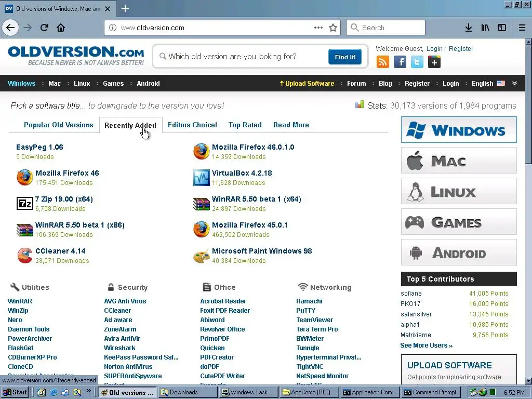Open the downloads arrow in toolbar

click(469, 28)
